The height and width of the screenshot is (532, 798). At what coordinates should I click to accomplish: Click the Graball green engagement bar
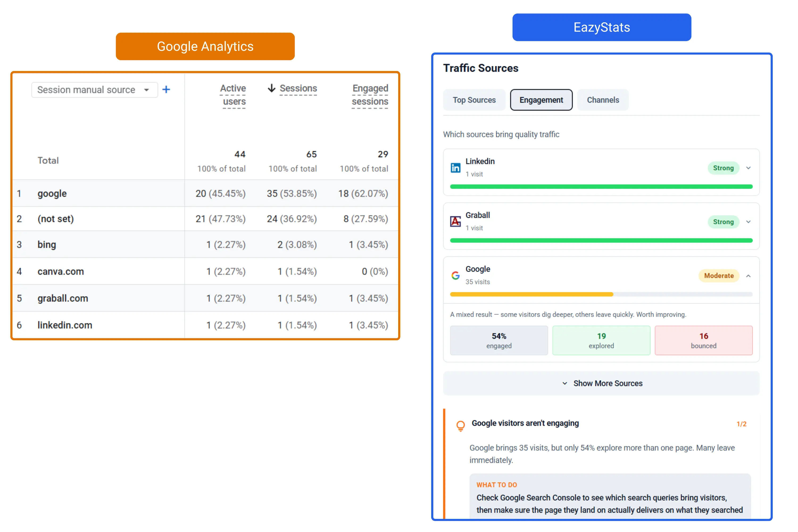coord(601,240)
